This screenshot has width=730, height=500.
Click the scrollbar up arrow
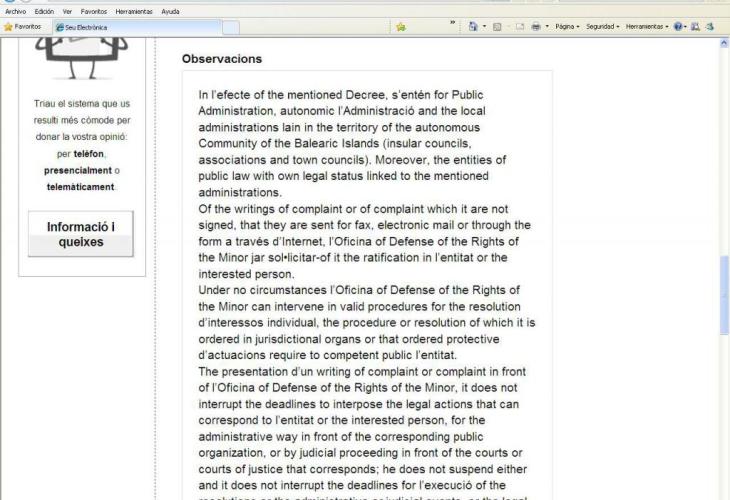click(724, 45)
